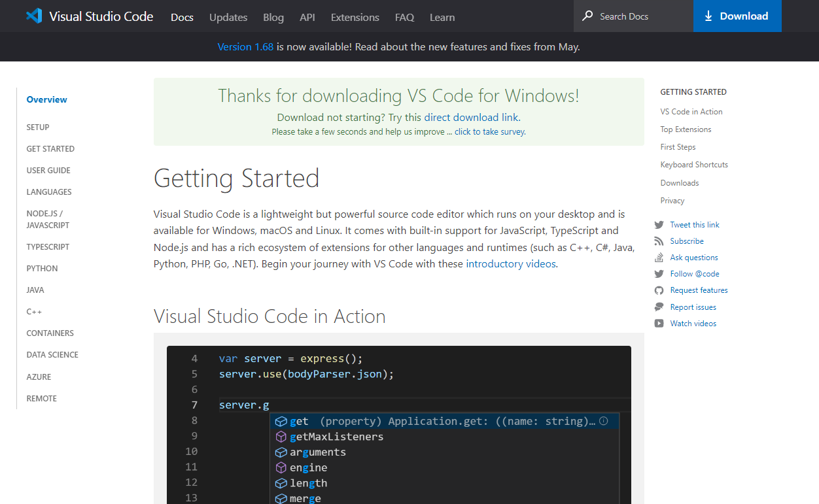
Task: Click the Follow @code link
Action: (695, 274)
